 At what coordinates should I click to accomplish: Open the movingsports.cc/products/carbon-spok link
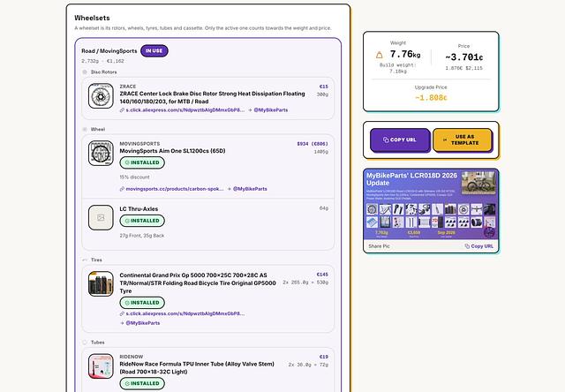[175, 189]
